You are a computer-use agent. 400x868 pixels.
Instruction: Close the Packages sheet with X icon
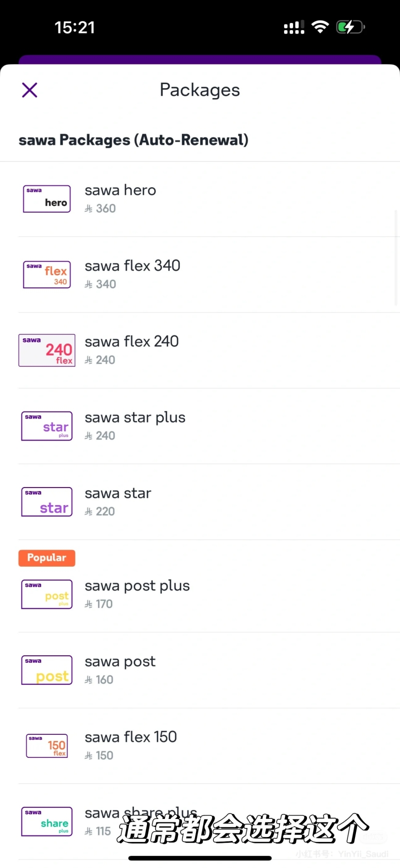point(30,90)
